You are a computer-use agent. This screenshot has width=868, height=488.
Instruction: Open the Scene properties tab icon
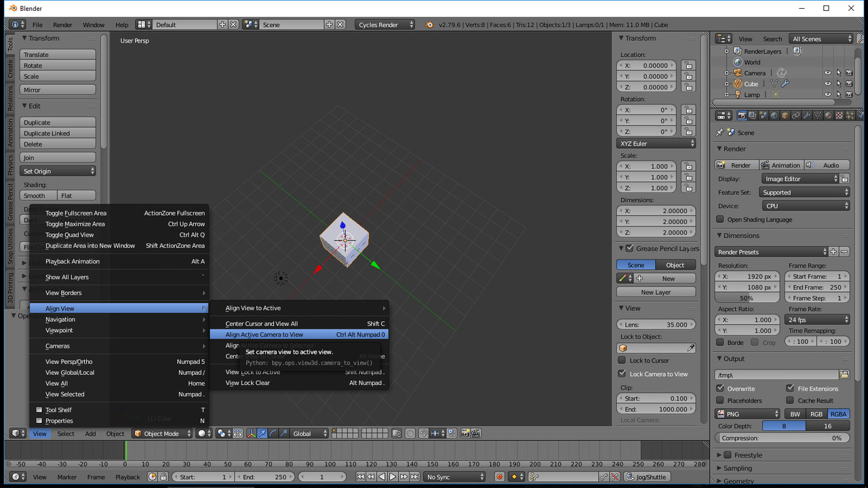763,116
